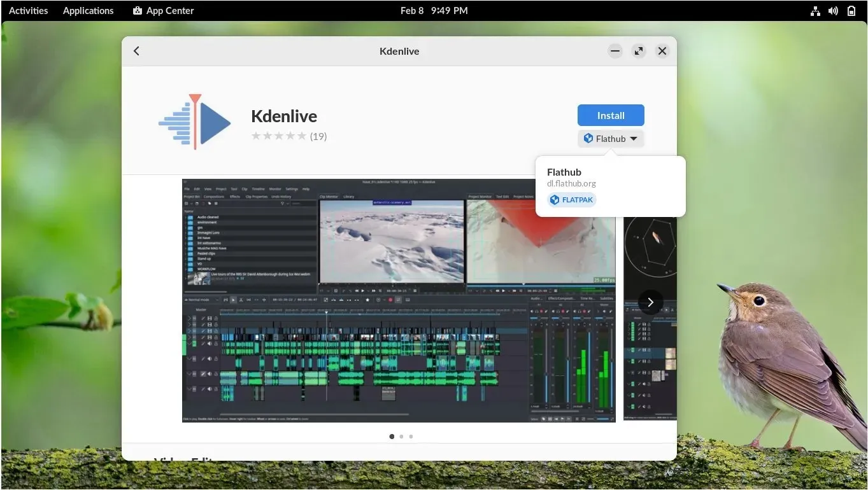This screenshot has height=490, width=868.
Task: Open the Activities overview
Action: coord(28,10)
